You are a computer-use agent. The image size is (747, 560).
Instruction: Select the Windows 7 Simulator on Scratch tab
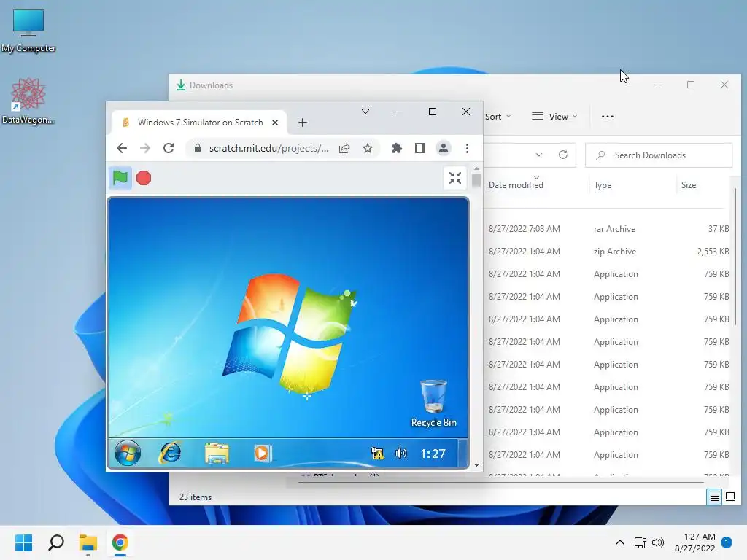coord(200,122)
